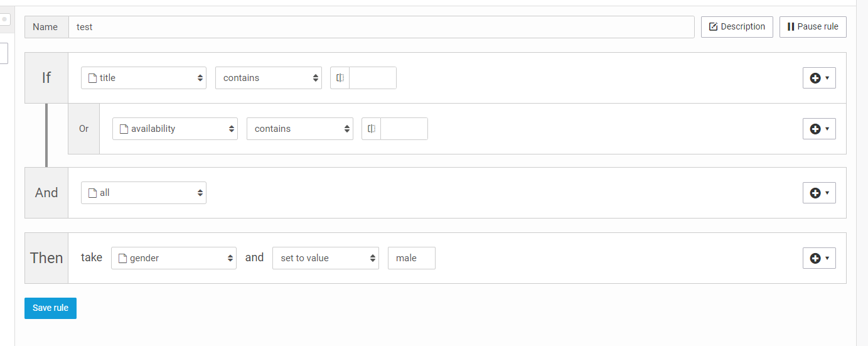Image resolution: width=868 pixels, height=346 pixels.
Task: Click the plus icon in the Or row
Action: coord(815,129)
